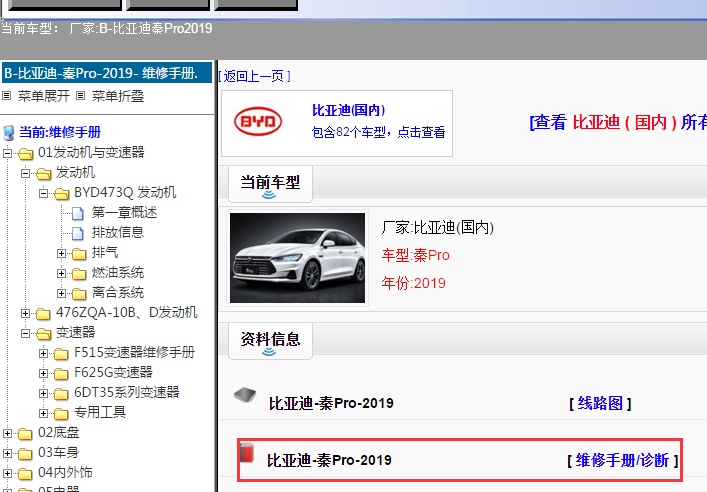Click the document icon of 排放信息
The image size is (707, 492).
[x=78, y=233]
